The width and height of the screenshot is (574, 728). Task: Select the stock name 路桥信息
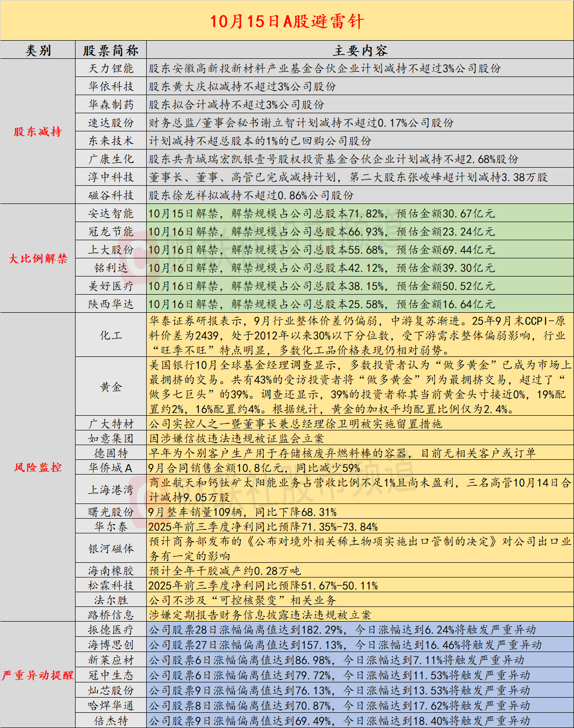click(111, 615)
